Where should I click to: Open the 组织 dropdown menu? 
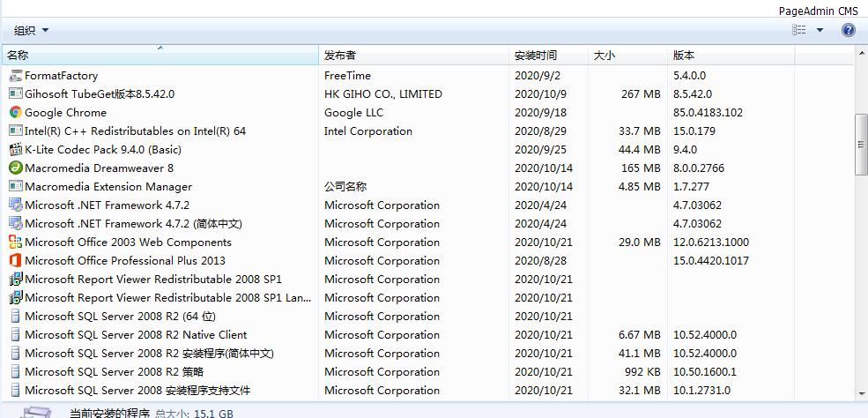pyautogui.click(x=32, y=30)
